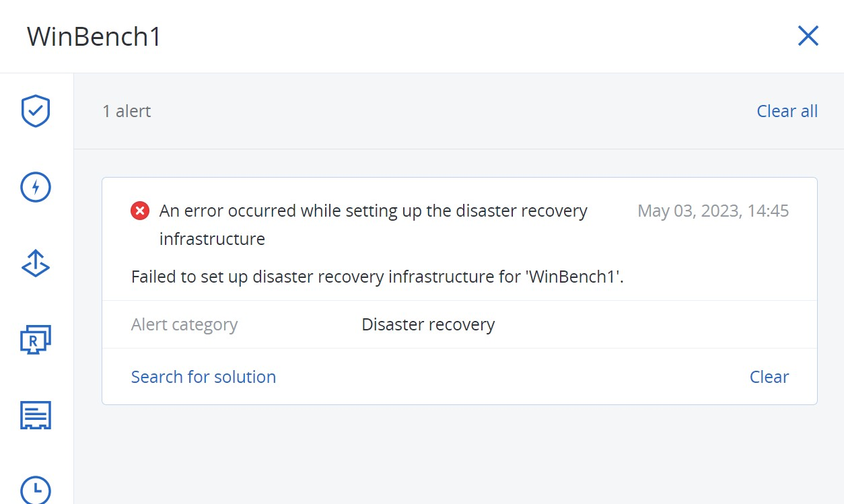Image resolution: width=844 pixels, height=504 pixels.
Task: Open the disaster recovery 'R' monitor icon
Action: click(36, 340)
